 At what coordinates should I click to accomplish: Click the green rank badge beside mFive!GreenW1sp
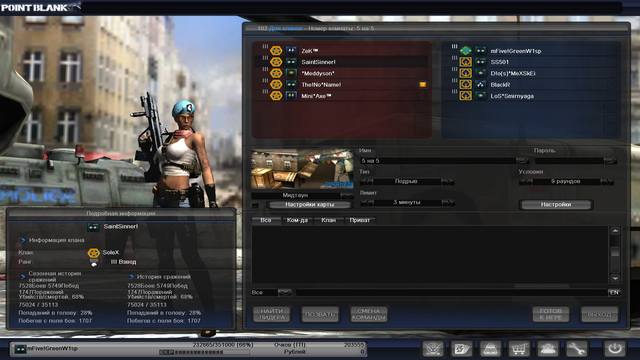[x=466, y=51]
